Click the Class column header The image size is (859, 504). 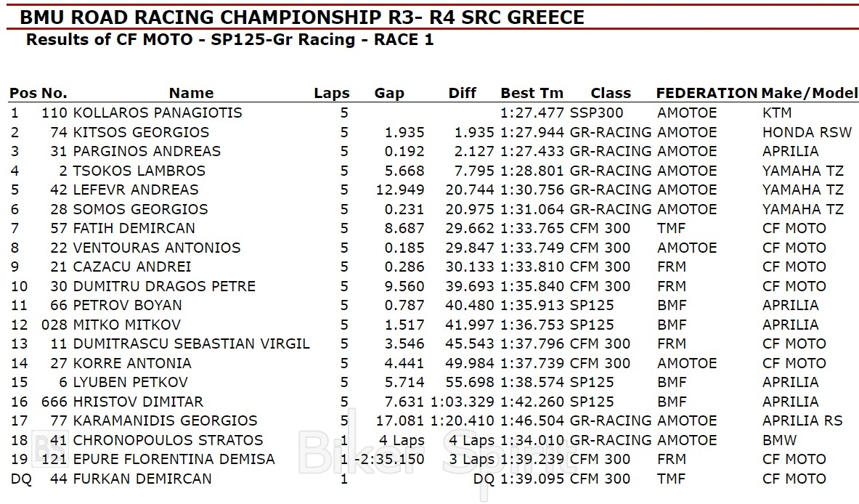pos(611,93)
